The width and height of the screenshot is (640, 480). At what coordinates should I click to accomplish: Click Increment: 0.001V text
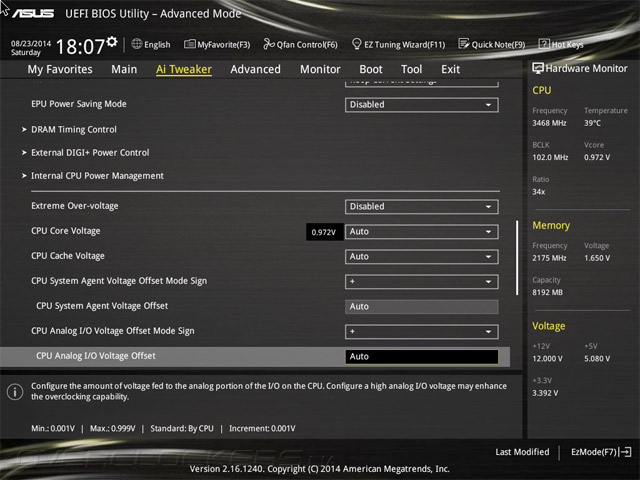(x=262, y=429)
